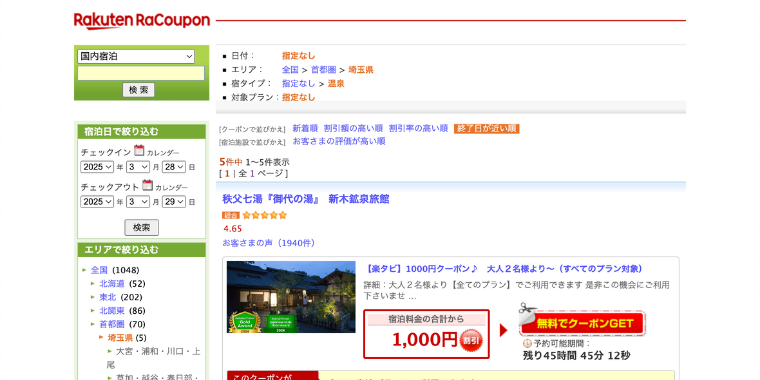Screen dimensions: 760x380
Task: Click the hotel night photo thumbnail
Action: [x=291, y=297]
